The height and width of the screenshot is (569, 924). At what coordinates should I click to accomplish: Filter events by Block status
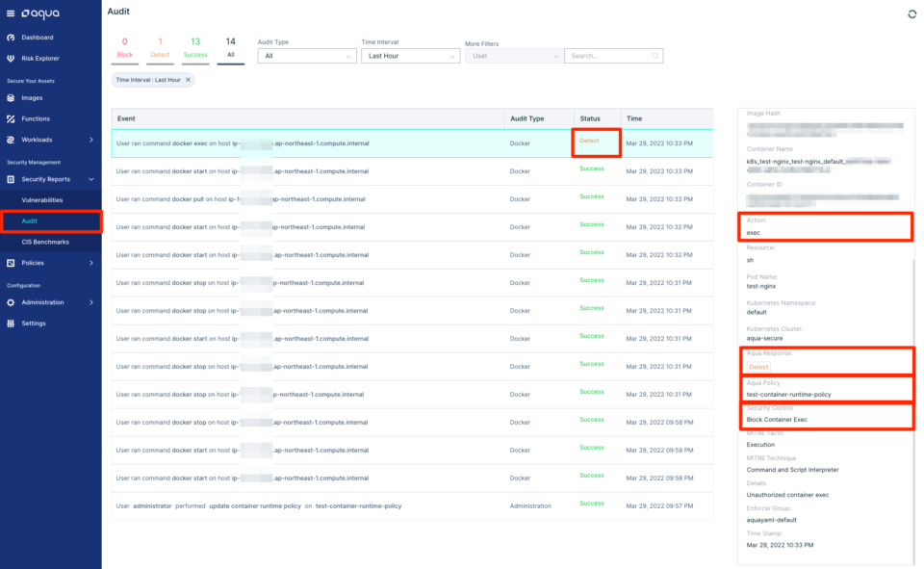point(124,50)
